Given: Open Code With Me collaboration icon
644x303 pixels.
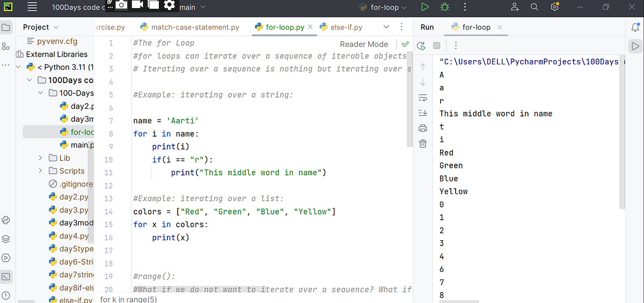Looking at the screenshot, I should coord(515,8).
